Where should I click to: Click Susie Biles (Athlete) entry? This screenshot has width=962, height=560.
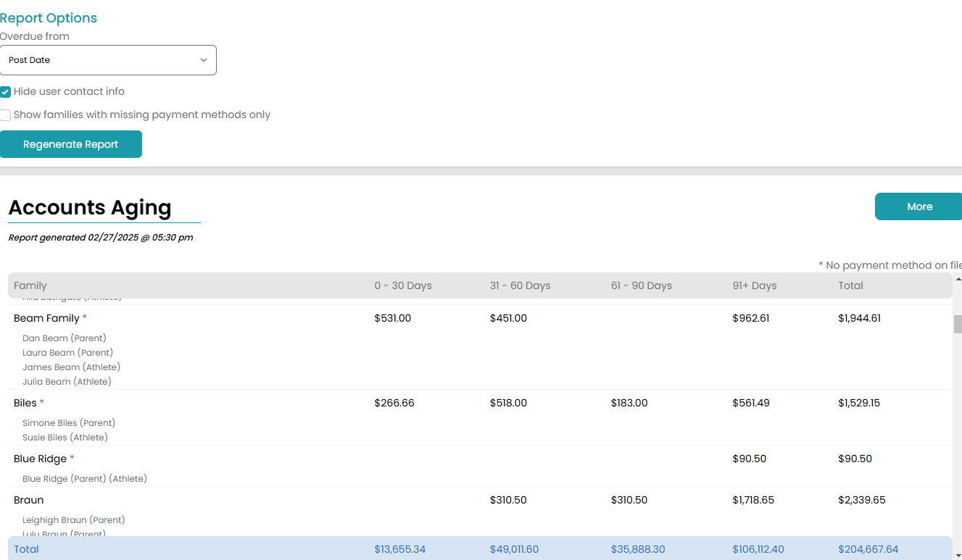click(x=65, y=438)
